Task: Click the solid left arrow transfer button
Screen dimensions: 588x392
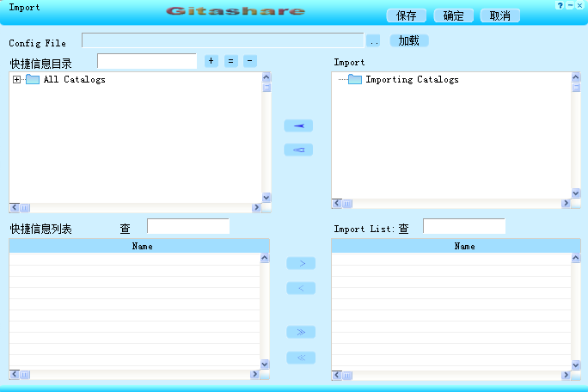Action: (298, 126)
